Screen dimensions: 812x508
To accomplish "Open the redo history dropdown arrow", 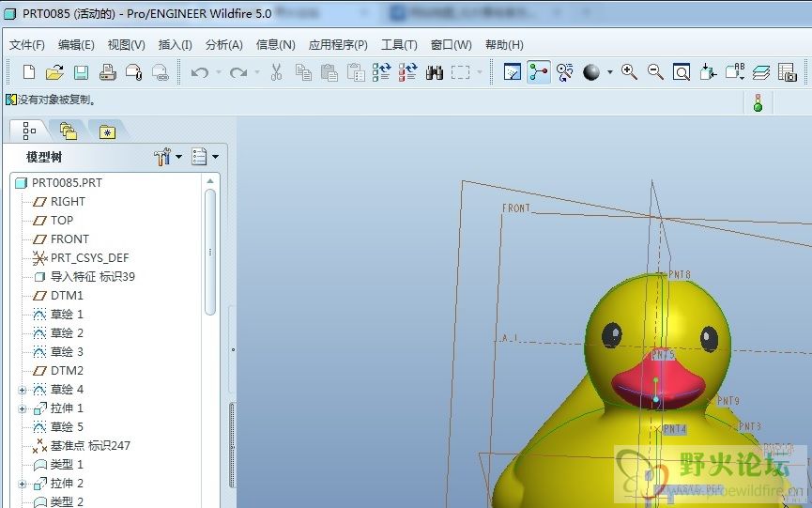I will pyautogui.click(x=257, y=72).
